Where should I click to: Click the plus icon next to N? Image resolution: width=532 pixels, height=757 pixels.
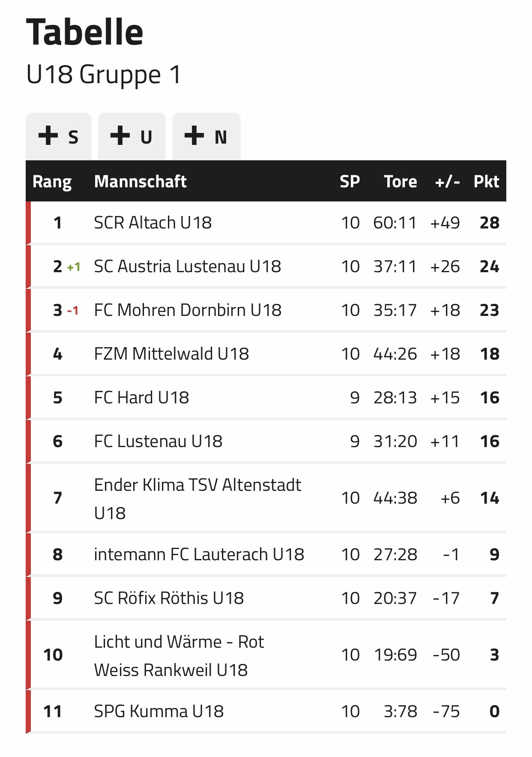pyautogui.click(x=194, y=136)
